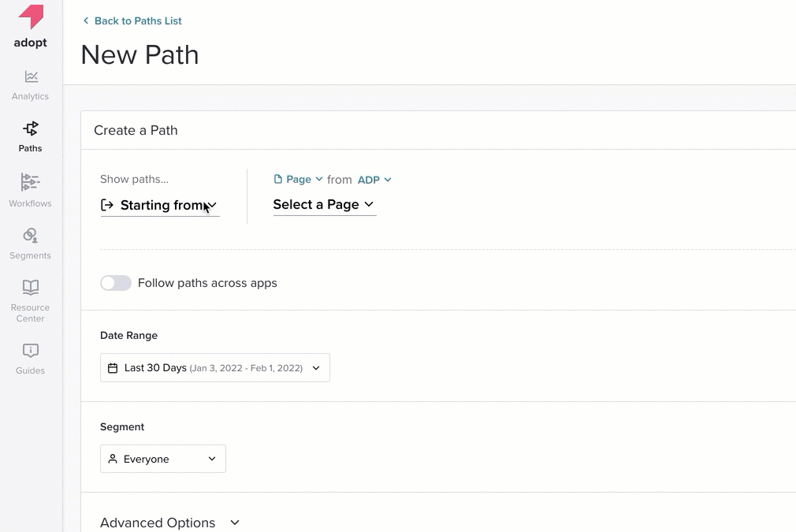This screenshot has width=796, height=532.
Task: Go back to Paths List
Action: (x=132, y=21)
